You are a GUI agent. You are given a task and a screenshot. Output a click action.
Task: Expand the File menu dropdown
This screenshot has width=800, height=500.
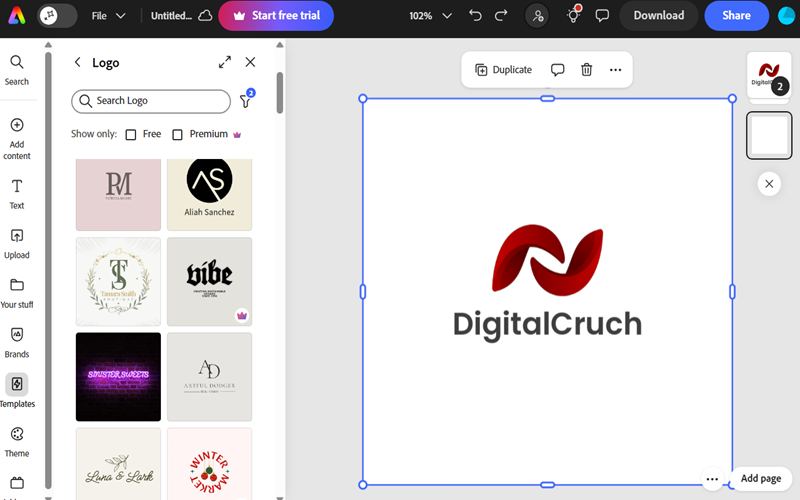click(108, 16)
